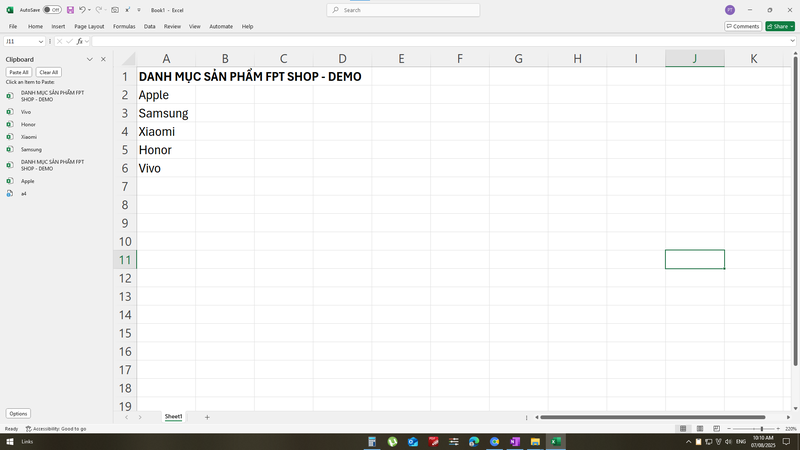Screen dimensions: 800x450
Task: Switch to the Review tab
Action: click(172, 27)
